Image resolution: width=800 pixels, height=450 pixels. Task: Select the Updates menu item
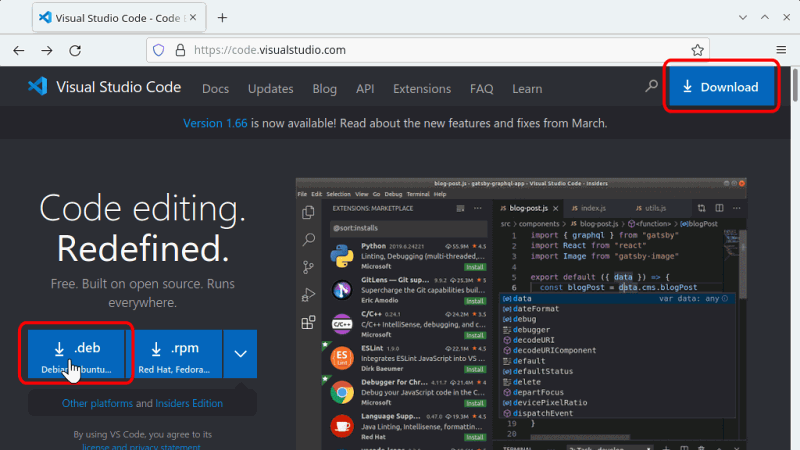(270, 88)
